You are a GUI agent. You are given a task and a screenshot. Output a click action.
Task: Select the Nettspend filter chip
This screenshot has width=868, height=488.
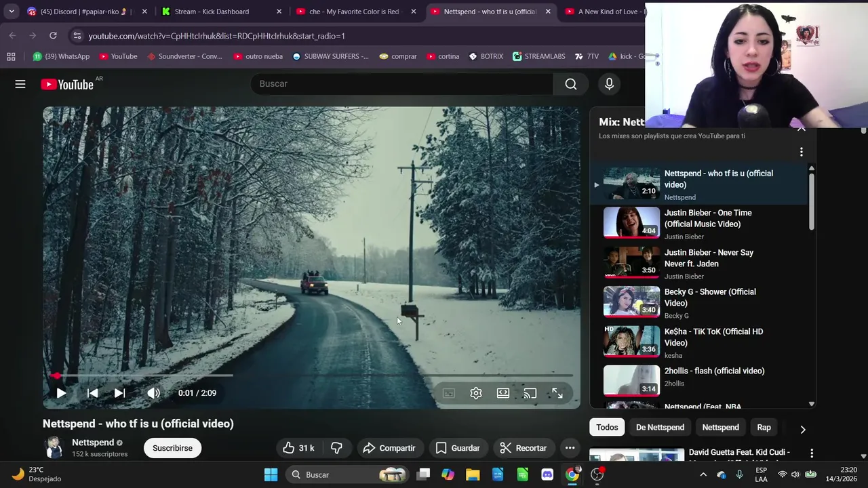pos(720,428)
